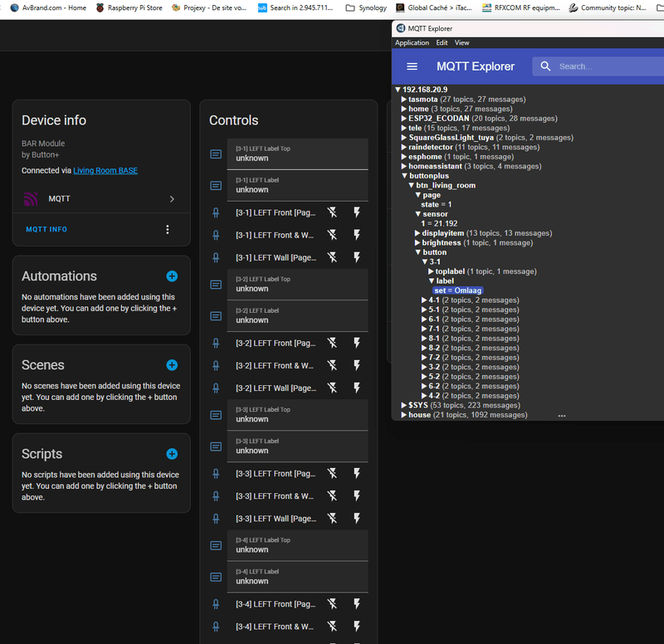Turn on the [3-1] LEFT Front [Page light
The height and width of the screenshot is (644, 664).
pos(357,212)
